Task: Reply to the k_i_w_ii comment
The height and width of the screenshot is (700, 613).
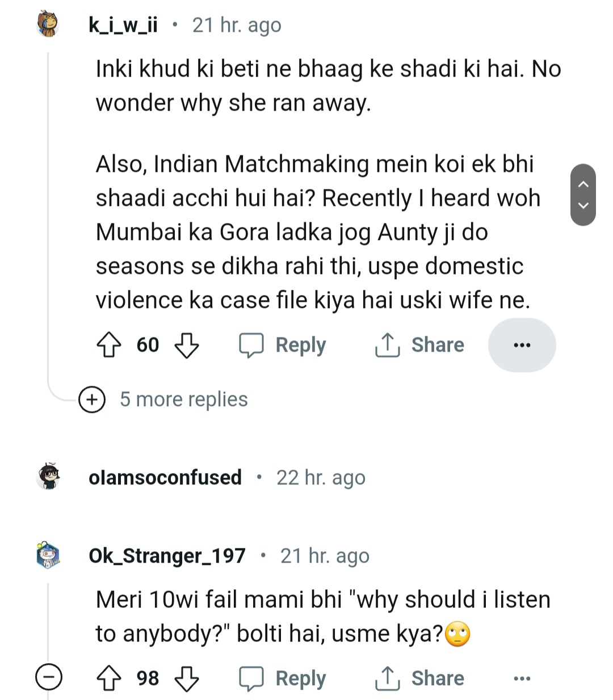Action: tap(283, 345)
